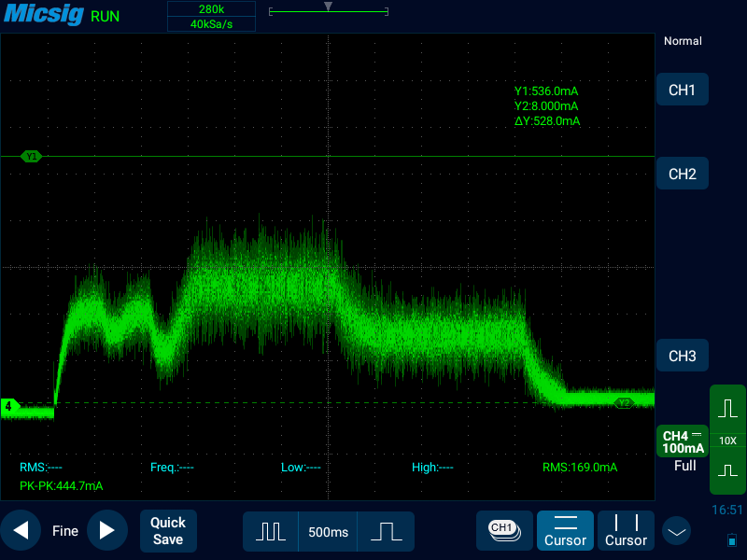Open the CH1 channel tab

682,90
